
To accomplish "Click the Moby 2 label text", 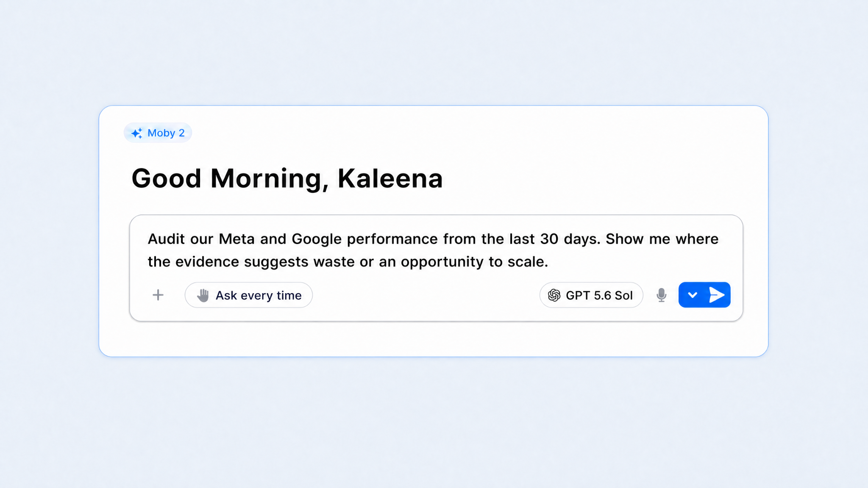I will click(166, 133).
